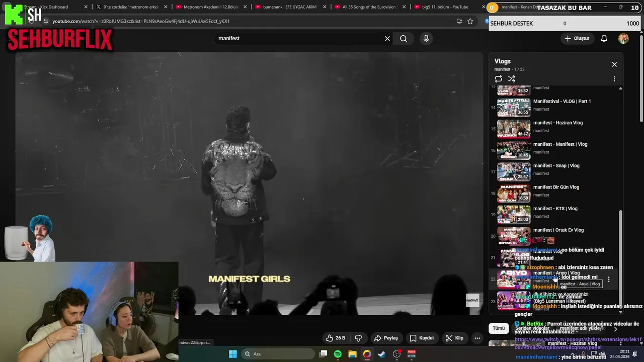Clear the 'manifest' search query
This screenshot has width=644, height=362.
tap(387, 39)
